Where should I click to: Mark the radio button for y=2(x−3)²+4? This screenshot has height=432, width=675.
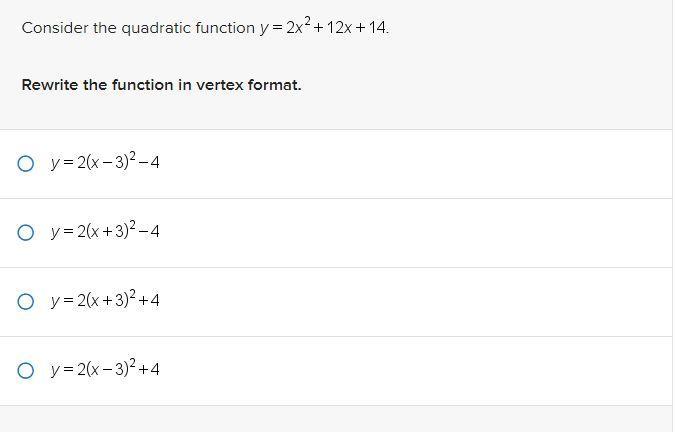(26, 370)
